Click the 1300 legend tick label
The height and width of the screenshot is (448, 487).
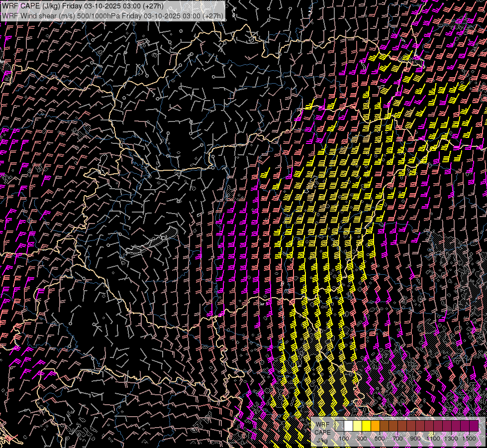point(451,439)
